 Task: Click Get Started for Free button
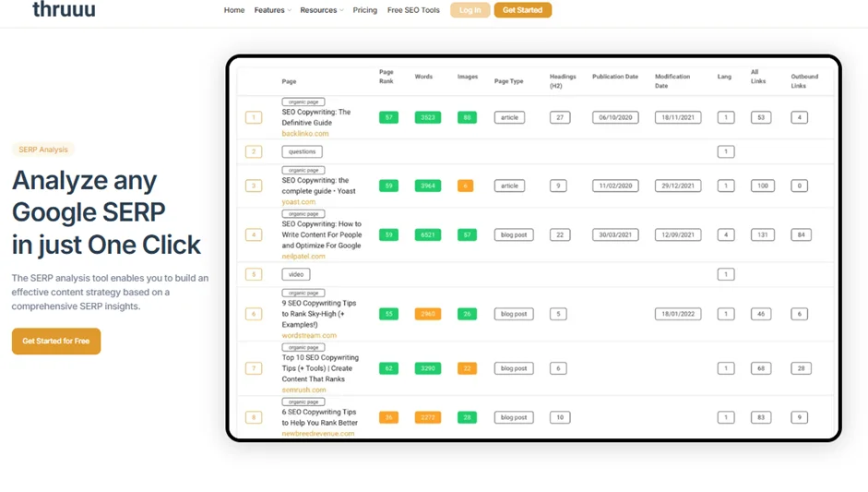pyautogui.click(x=56, y=341)
